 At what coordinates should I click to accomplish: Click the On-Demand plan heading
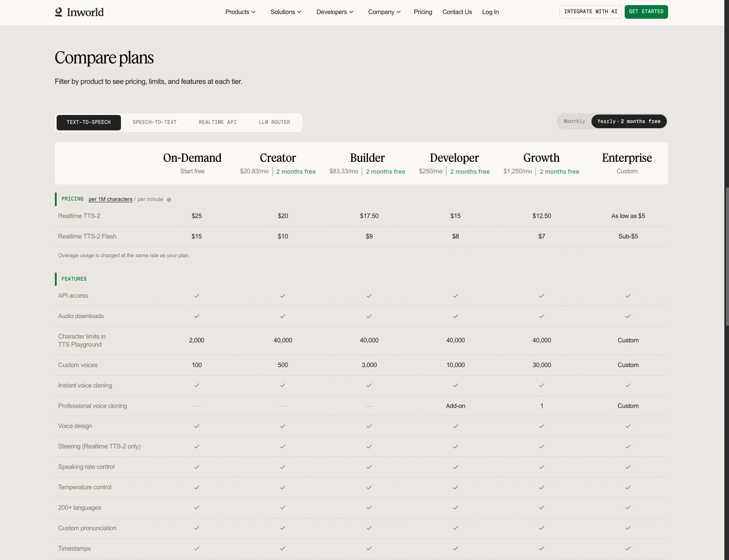click(192, 158)
